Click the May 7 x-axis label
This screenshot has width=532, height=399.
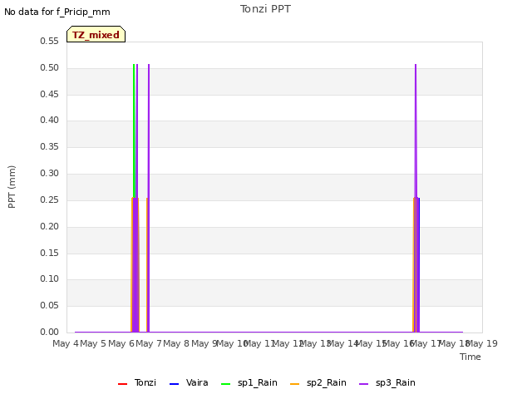click(x=149, y=343)
